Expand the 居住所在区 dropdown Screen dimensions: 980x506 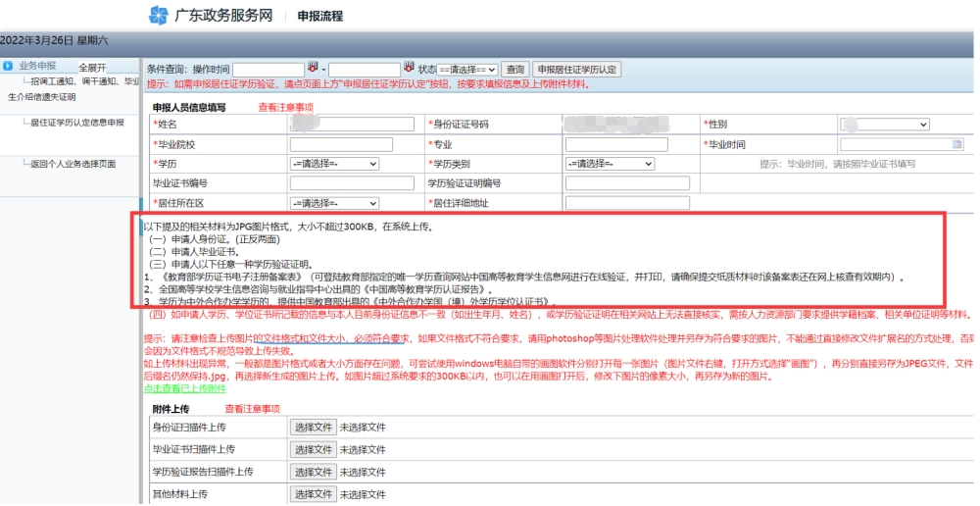coord(334,203)
